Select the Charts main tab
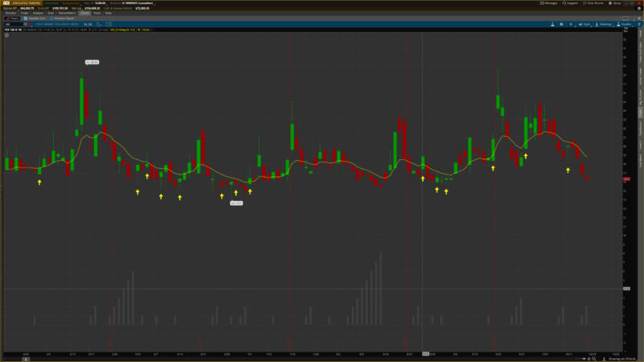The width and height of the screenshot is (644, 362). pyautogui.click(x=85, y=13)
